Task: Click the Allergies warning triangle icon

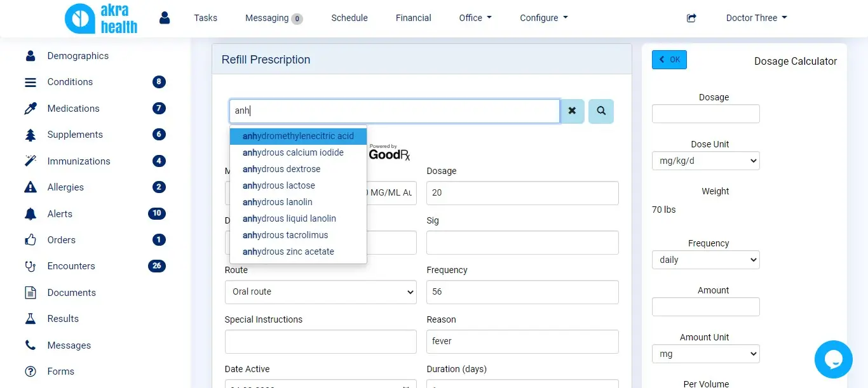Action: click(x=30, y=187)
